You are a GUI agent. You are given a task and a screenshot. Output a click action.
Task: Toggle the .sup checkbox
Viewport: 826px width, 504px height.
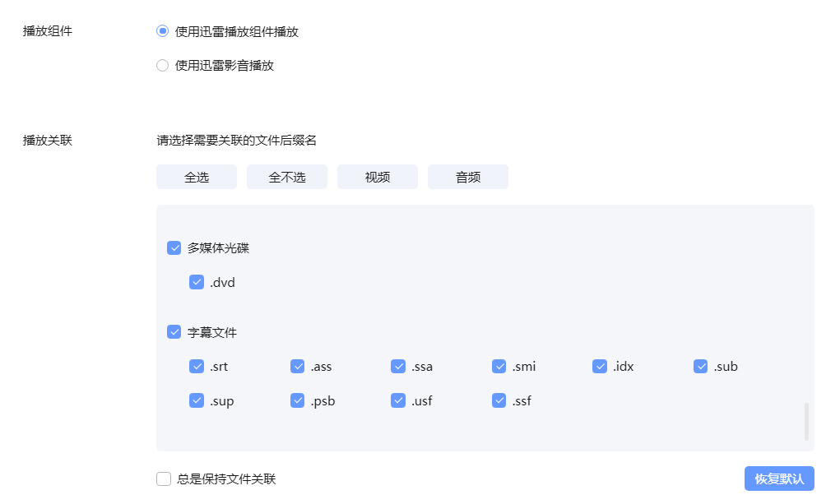(197, 400)
